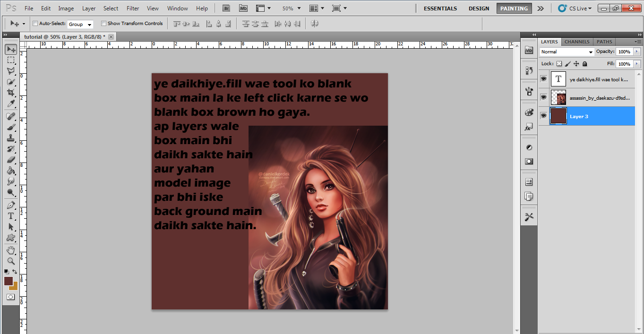
Task: Select the Brush tool
Action: 10,127
